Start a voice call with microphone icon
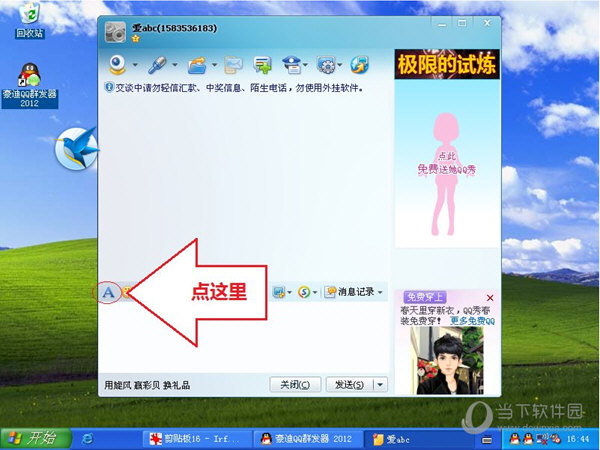This screenshot has height=450, width=600. coord(157,65)
